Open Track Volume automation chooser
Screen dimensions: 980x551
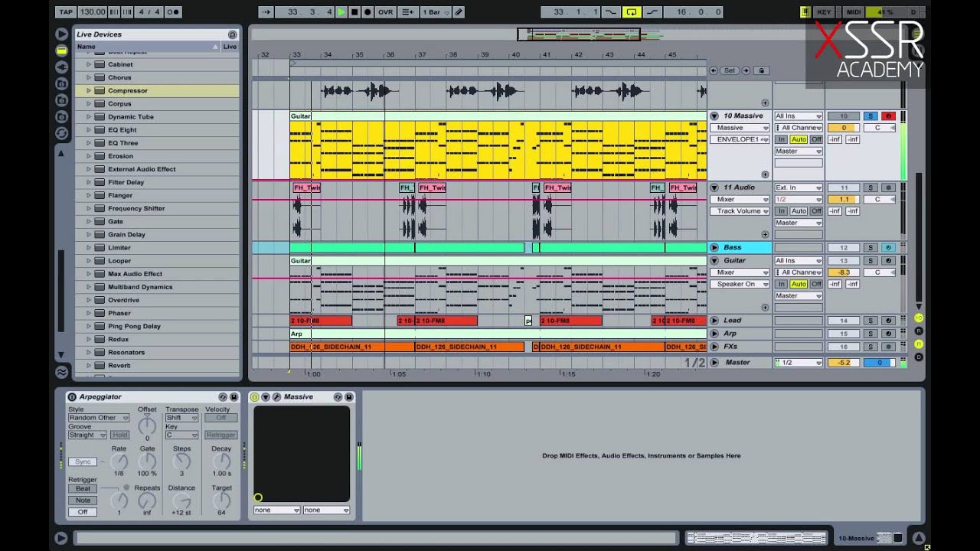point(740,211)
